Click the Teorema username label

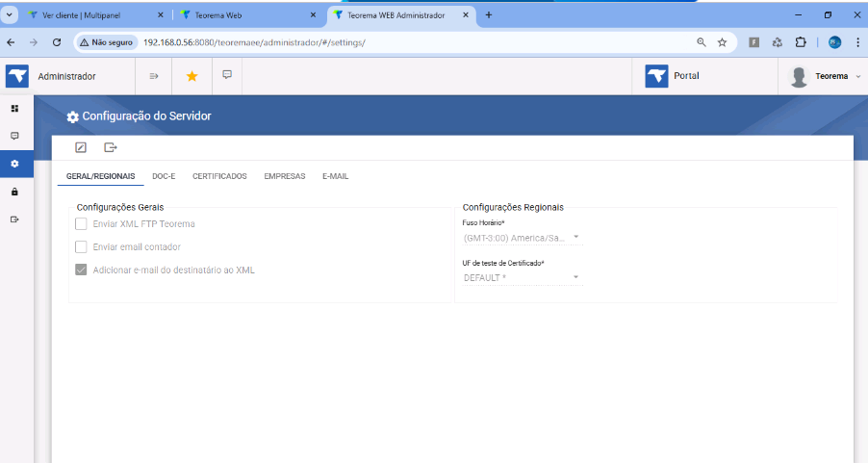[x=831, y=76]
